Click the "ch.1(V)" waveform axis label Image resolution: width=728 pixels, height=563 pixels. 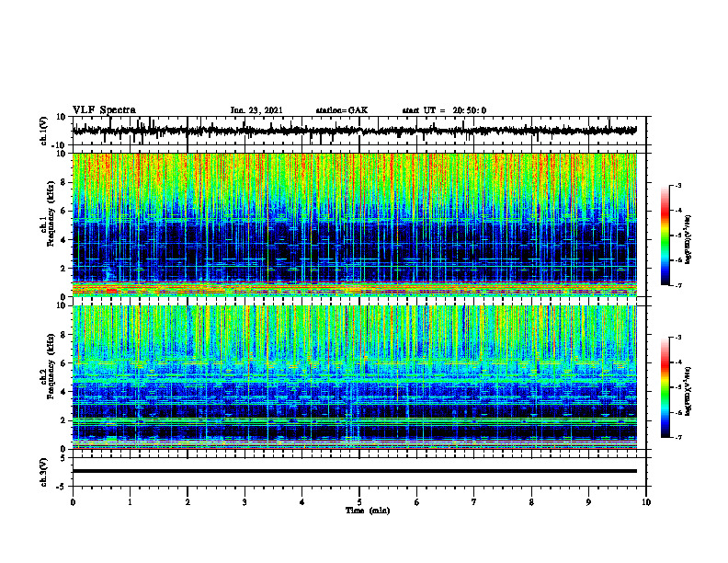(x=44, y=131)
